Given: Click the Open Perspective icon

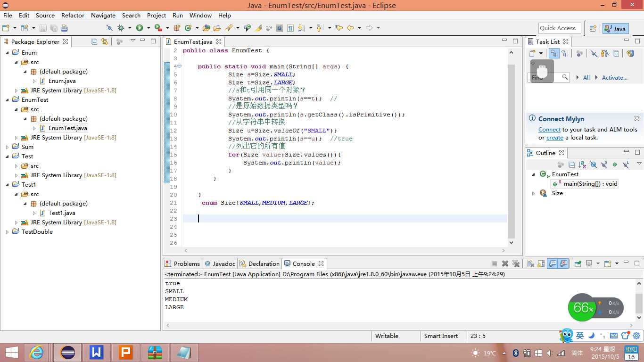Looking at the screenshot, I should 593,28.
